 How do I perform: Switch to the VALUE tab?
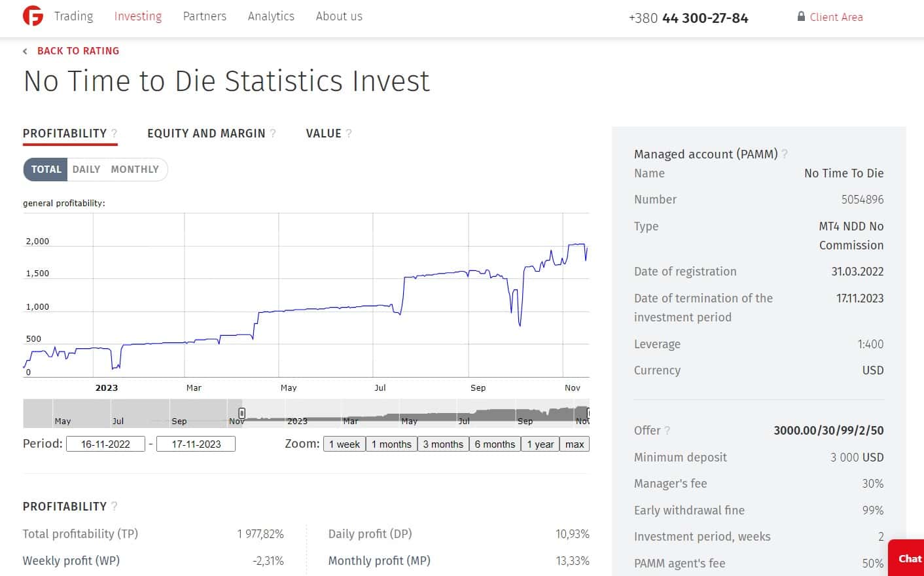323,133
